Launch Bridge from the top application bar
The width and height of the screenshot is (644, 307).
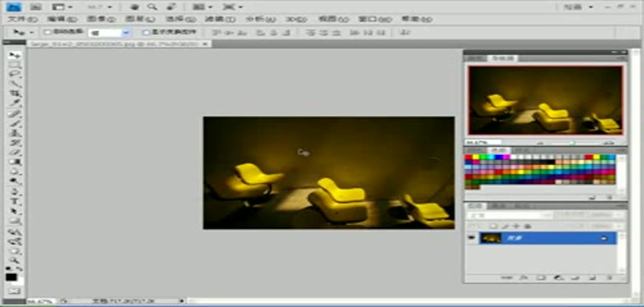(x=36, y=7)
